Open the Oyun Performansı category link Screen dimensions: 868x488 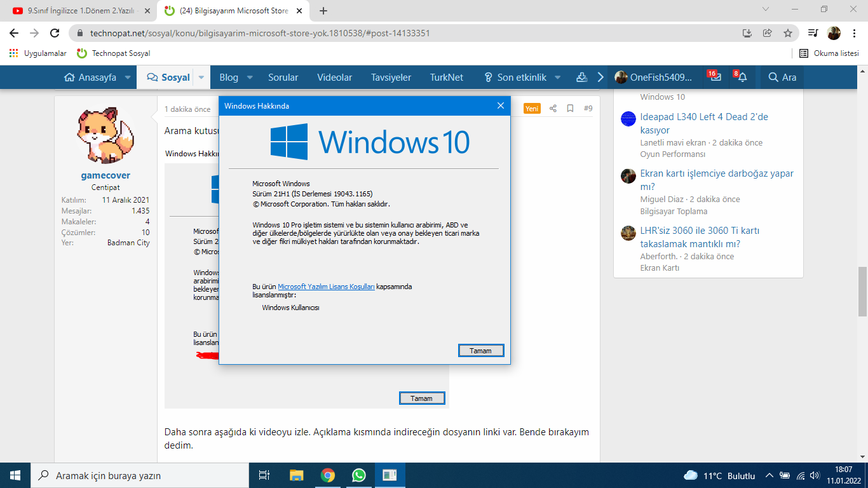[673, 154]
